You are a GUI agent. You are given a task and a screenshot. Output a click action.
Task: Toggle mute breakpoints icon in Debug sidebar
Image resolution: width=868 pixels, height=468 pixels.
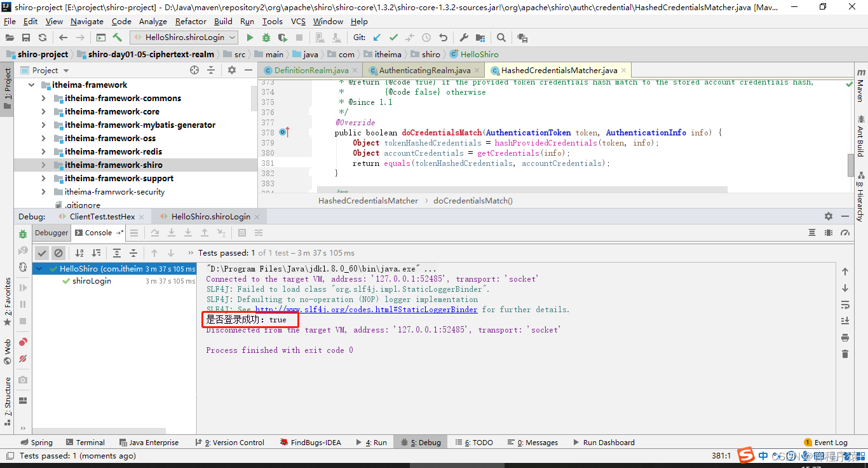(23, 359)
